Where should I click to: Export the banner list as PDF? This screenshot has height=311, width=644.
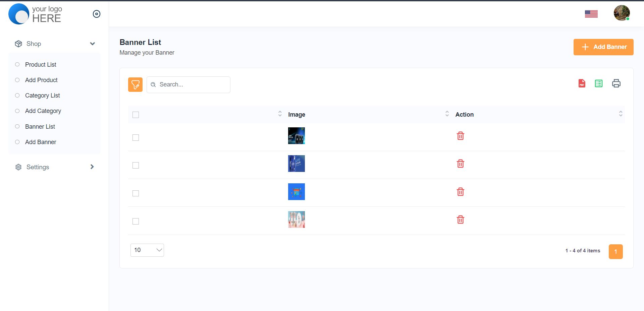click(x=582, y=83)
